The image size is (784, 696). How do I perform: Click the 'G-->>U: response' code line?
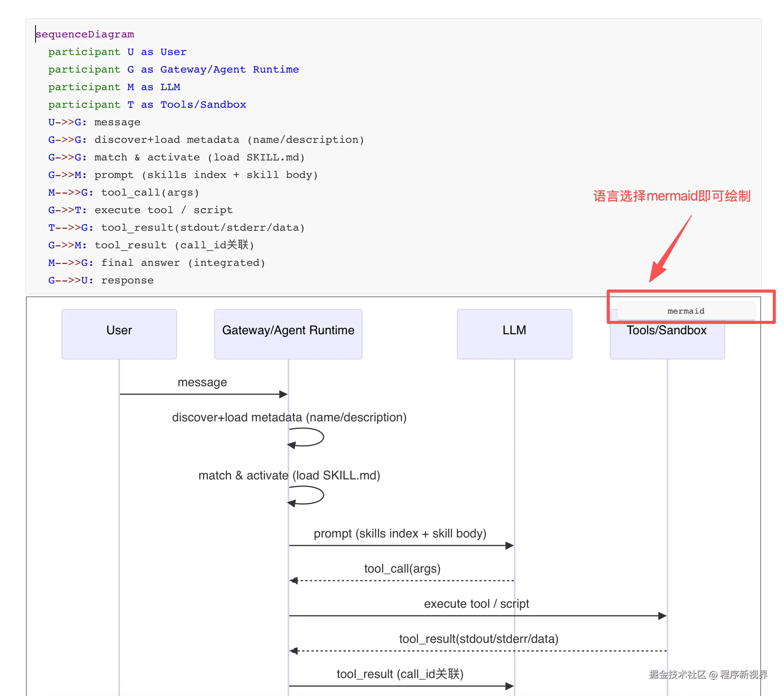click(x=100, y=280)
